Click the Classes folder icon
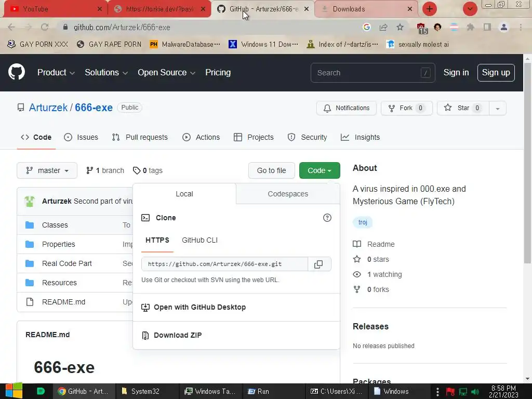The height and width of the screenshot is (399, 532). [30, 225]
